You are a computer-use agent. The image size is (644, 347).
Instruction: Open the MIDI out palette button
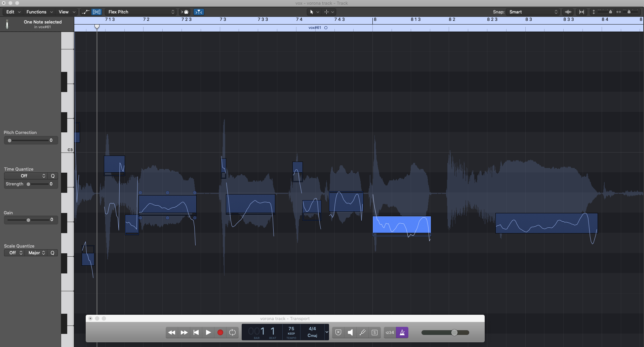pyautogui.click(x=185, y=12)
